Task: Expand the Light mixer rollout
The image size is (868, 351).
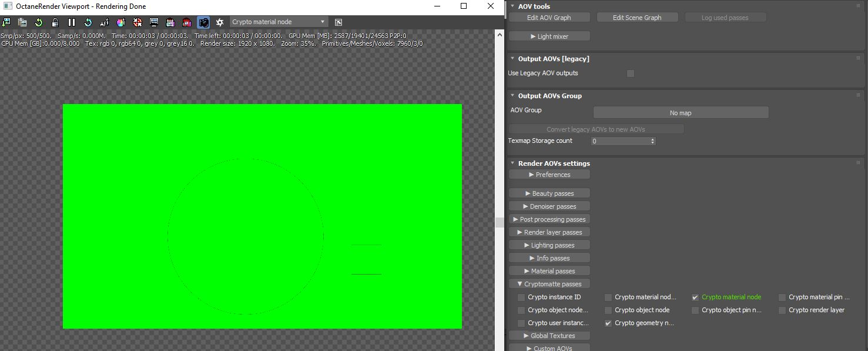Action: (549, 36)
